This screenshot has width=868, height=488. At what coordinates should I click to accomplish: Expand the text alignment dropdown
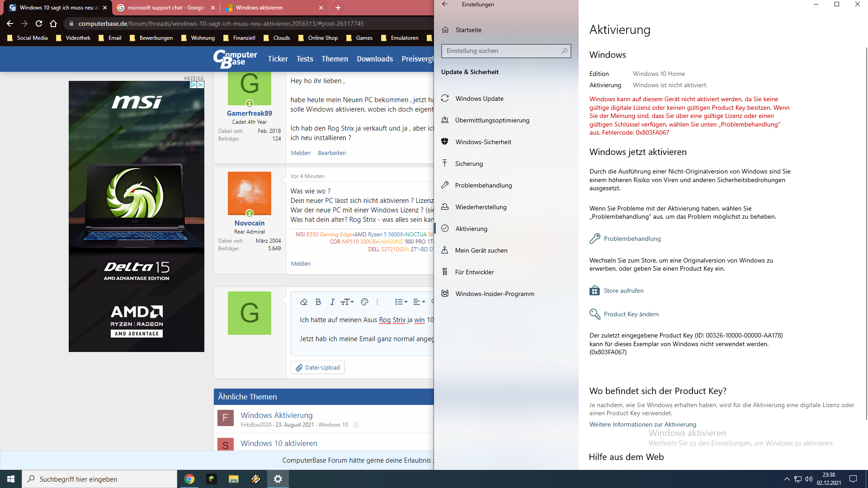[x=419, y=302]
